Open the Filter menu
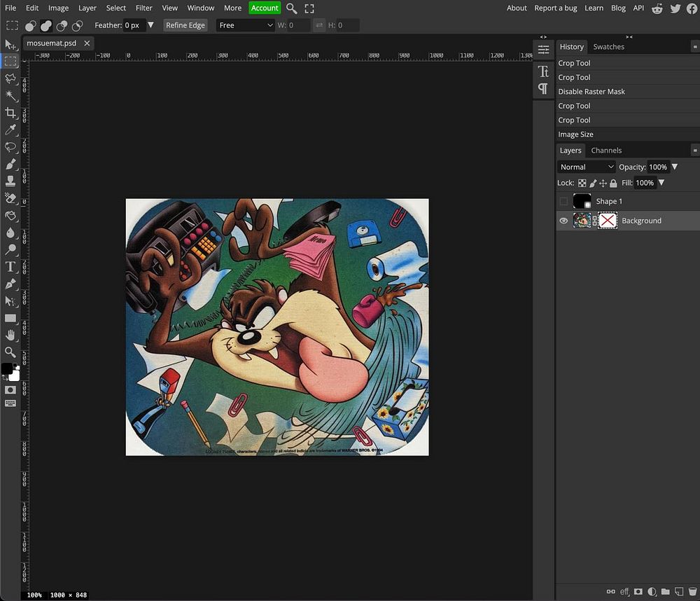 (143, 8)
